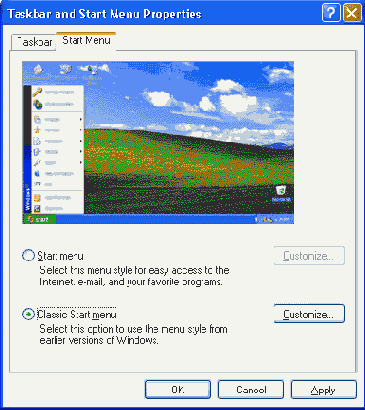The height and width of the screenshot is (410, 365).
Task: Cancel the properties dialog
Action: 251,389
